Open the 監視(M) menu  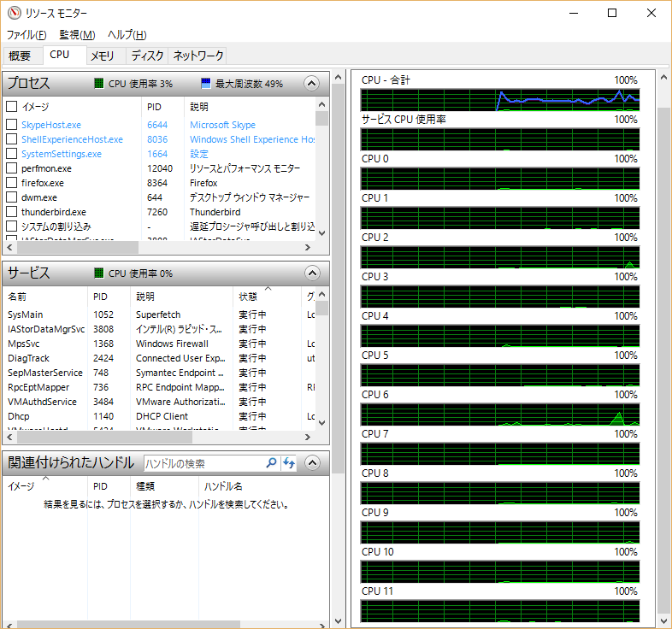point(77,35)
